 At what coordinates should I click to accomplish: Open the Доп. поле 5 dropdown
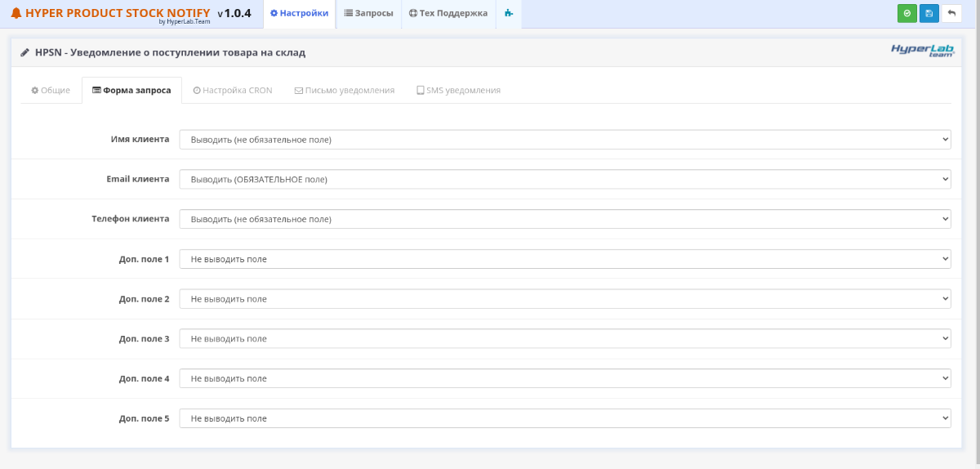tap(565, 418)
